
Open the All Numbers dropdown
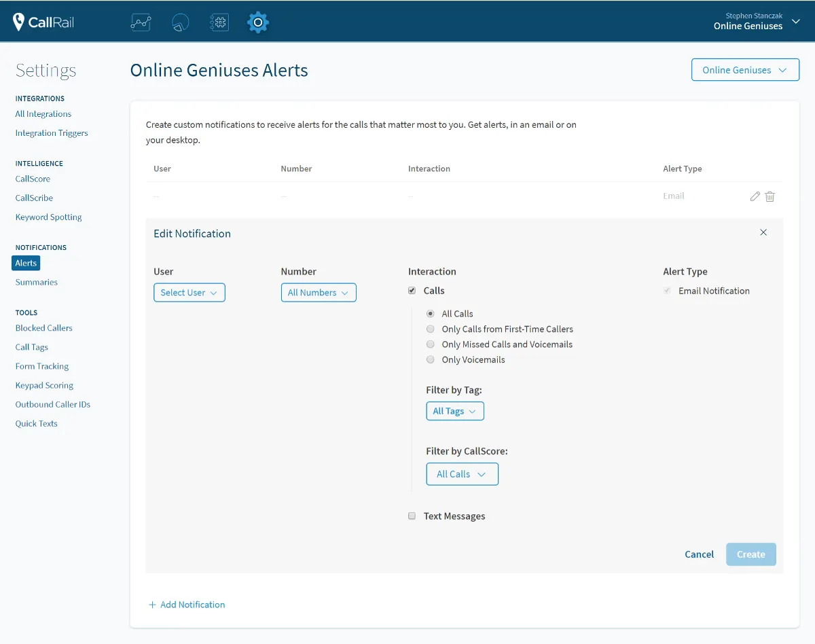319,293
